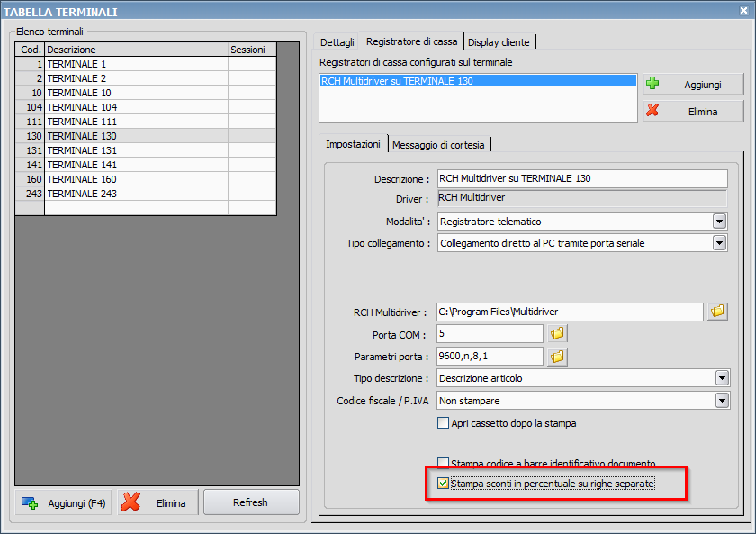
Task: Select row TERMINALE 160
Action: (146, 179)
